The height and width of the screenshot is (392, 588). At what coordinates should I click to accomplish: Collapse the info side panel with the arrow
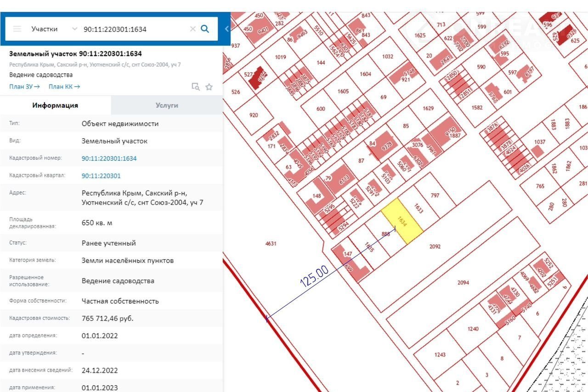[x=226, y=29]
